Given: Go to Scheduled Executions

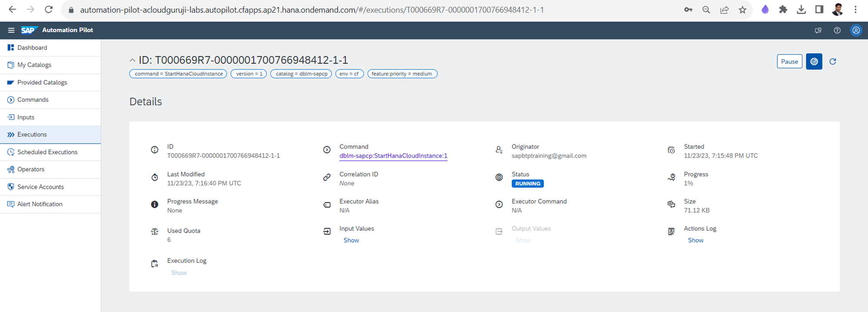Looking at the screenshot, I should (47, 152).
